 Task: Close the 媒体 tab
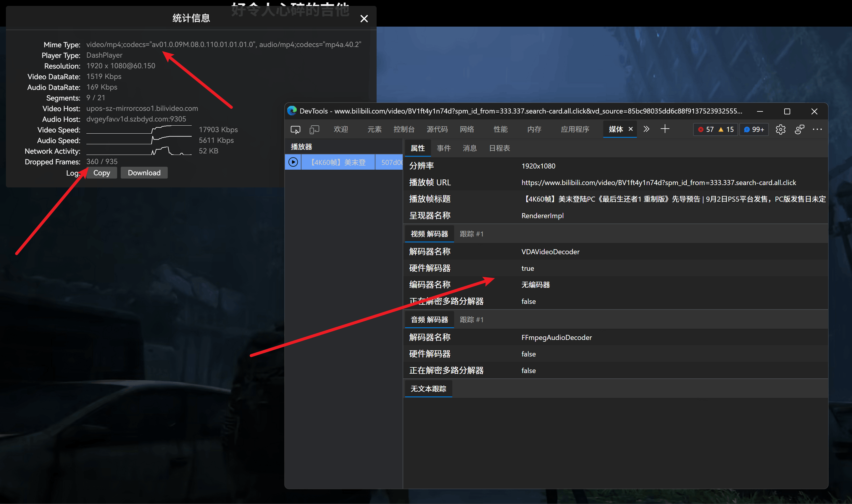(x=630, y=129)
